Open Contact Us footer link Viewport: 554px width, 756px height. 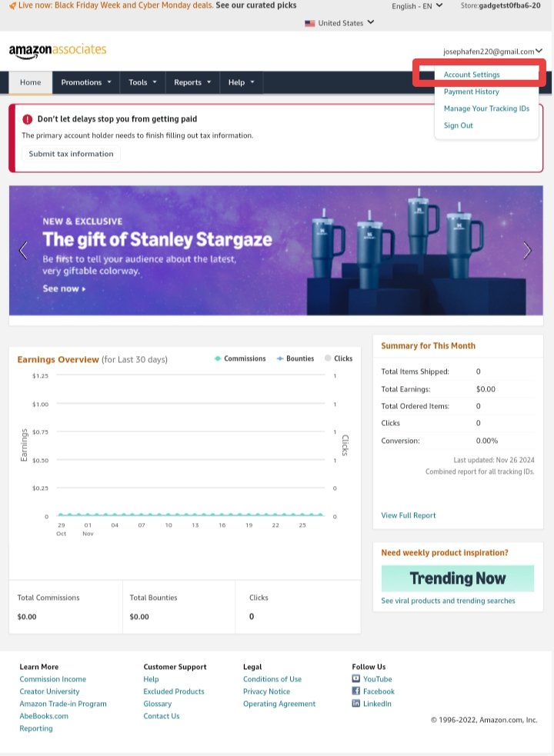161,716
